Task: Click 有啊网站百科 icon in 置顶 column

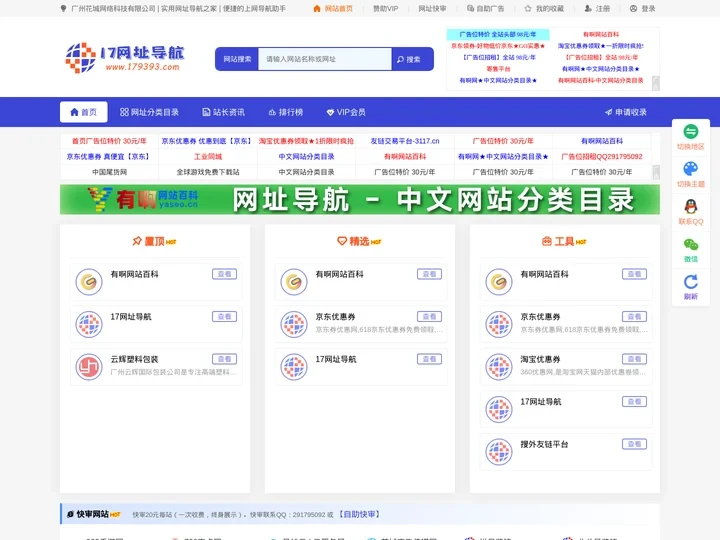Action: (89, 281)
